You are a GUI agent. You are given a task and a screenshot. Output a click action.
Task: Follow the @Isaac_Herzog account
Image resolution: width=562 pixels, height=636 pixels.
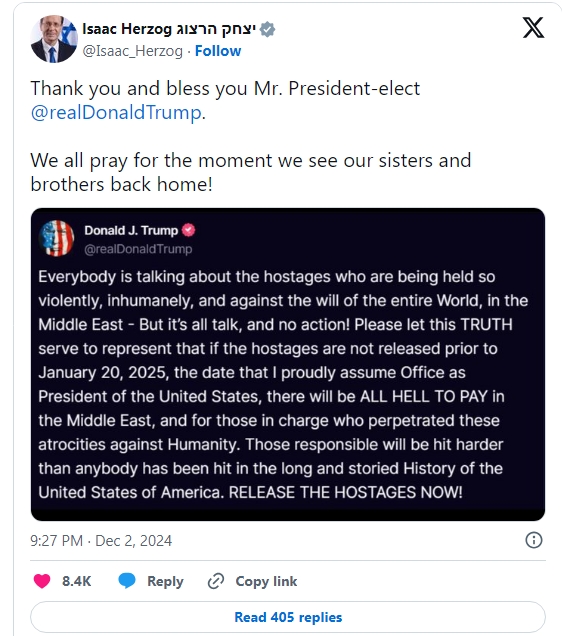point(218,51)
